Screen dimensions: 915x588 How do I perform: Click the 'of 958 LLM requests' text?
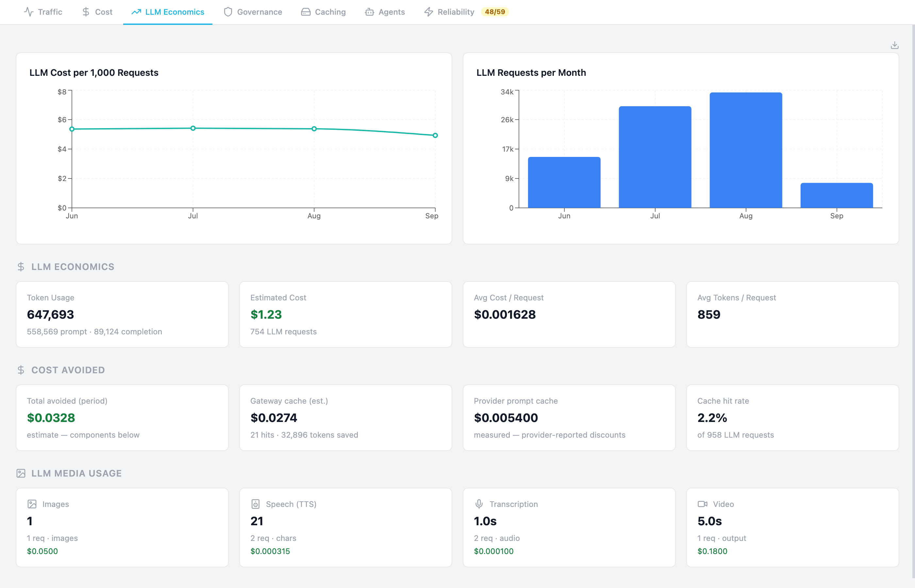(736, 435)
